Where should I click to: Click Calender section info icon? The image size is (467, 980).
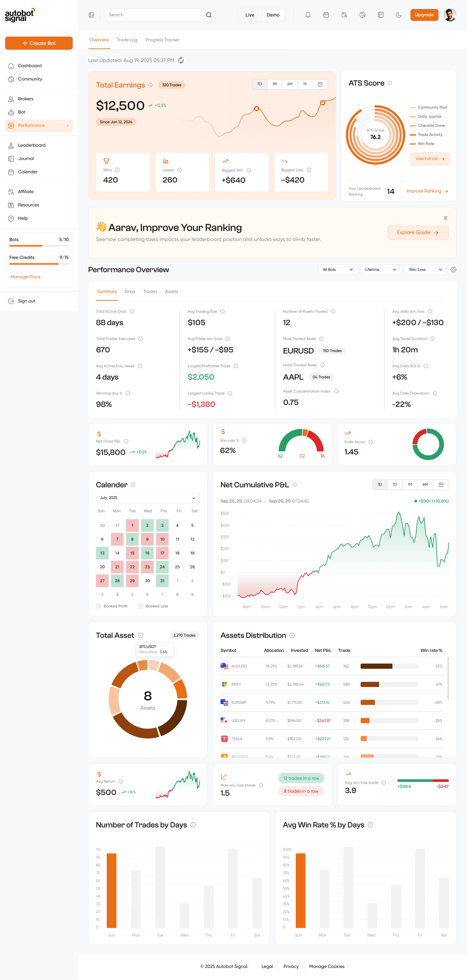(x=133, y=485)
